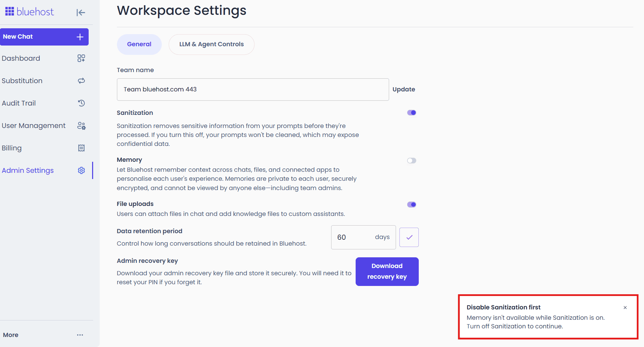Click the plus icon in New Chat
The image size is (644, 347).
[x=80, y=37]
